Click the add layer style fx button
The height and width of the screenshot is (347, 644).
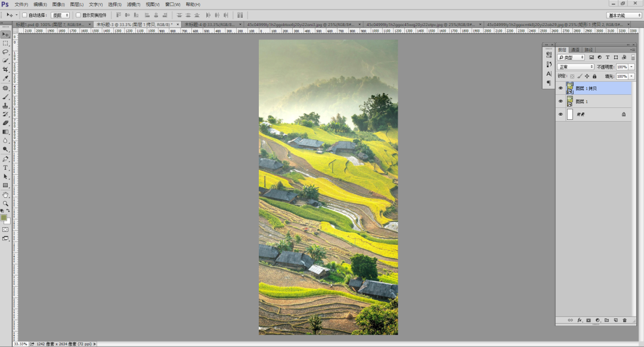click(580, 320)
